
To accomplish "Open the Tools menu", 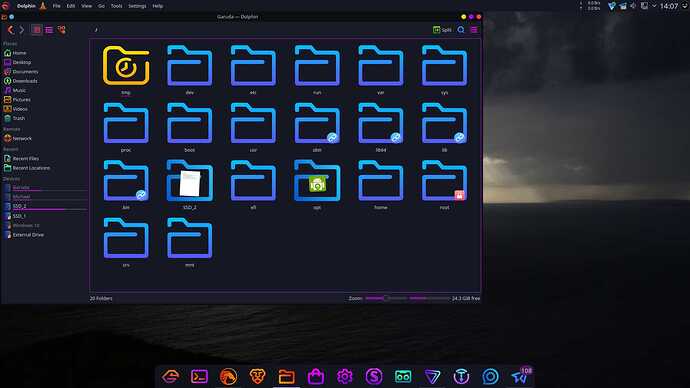I will pyautogui.click(x=117, y=6).
